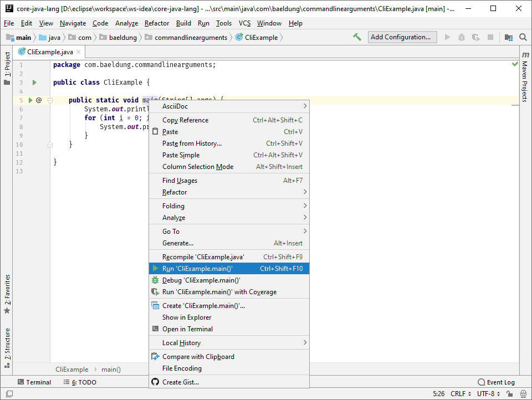Click the run gutter arrow beside class CliExample

coord(34,83)
